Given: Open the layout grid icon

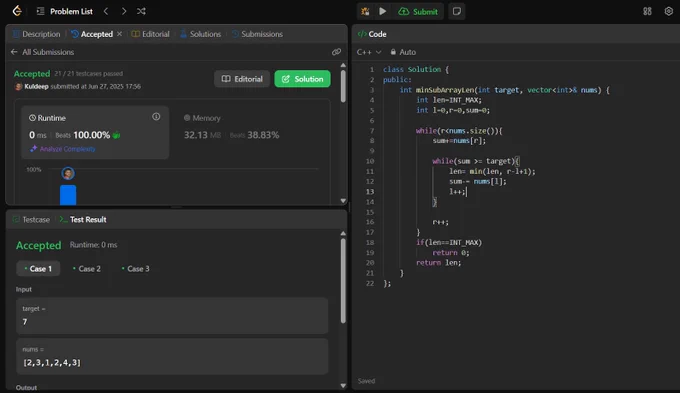Looking at the screenshot, I should (647, 11).
